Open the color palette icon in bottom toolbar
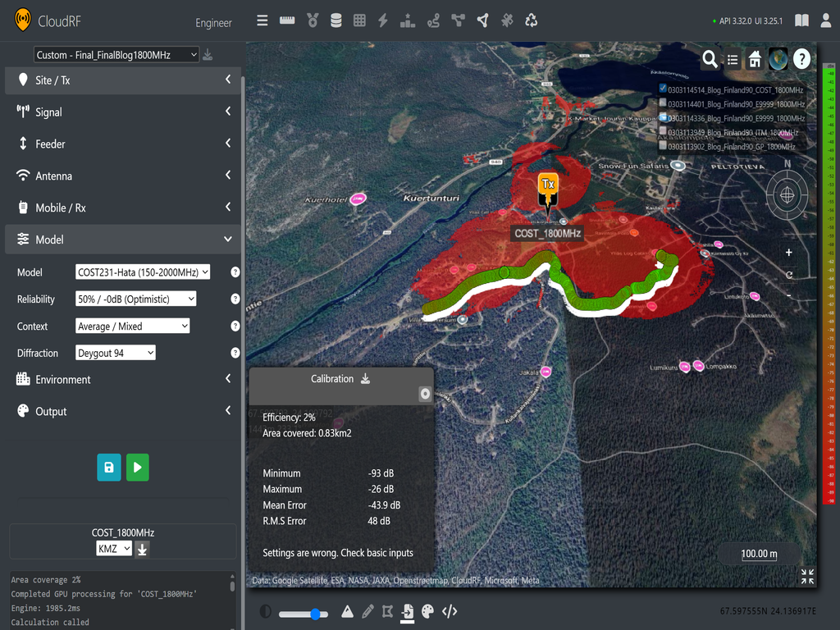The image size is (840, 630). coord(427,611)
